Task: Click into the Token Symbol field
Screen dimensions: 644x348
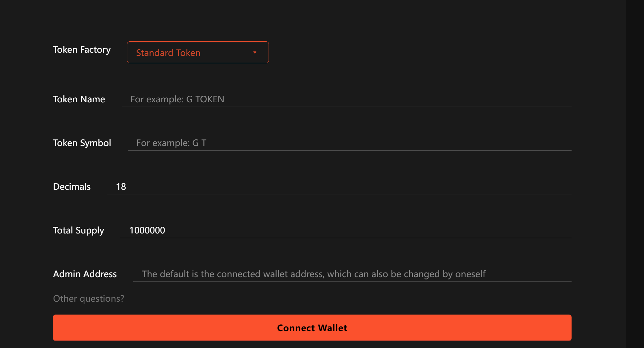Action: tap(349, 143)
